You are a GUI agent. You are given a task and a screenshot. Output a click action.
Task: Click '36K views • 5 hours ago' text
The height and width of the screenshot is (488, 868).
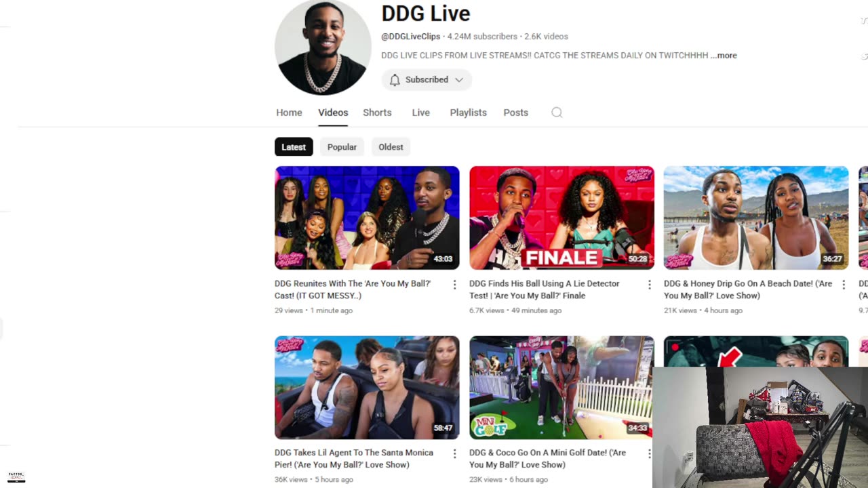coord(314,479)
